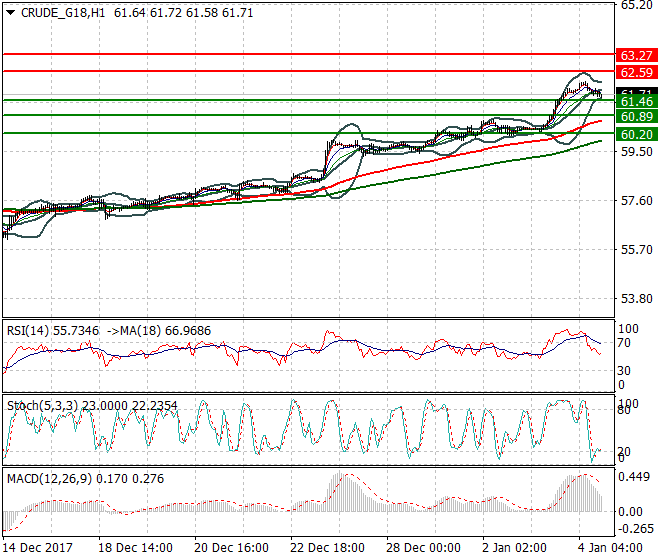The image size is (660, 560).
Task: Open the chart dropdown arrow beside CRUDE_G18
Action: (x=11, y=13)
